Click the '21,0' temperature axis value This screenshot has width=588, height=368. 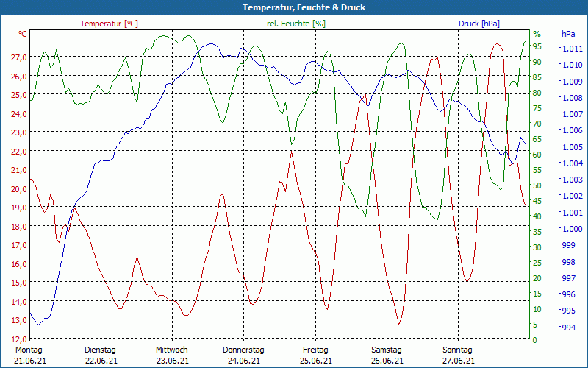pos(19,170)
